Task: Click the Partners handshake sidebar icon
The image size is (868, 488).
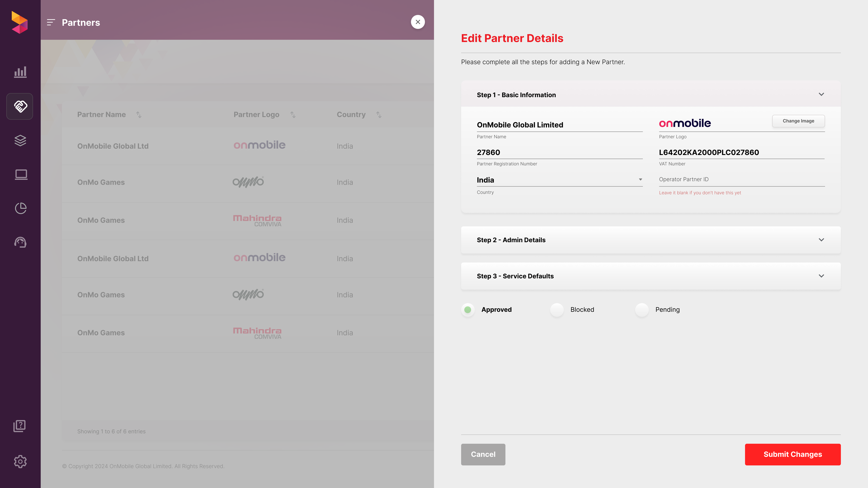Action: pyautogui.click(x=20, y=106)
